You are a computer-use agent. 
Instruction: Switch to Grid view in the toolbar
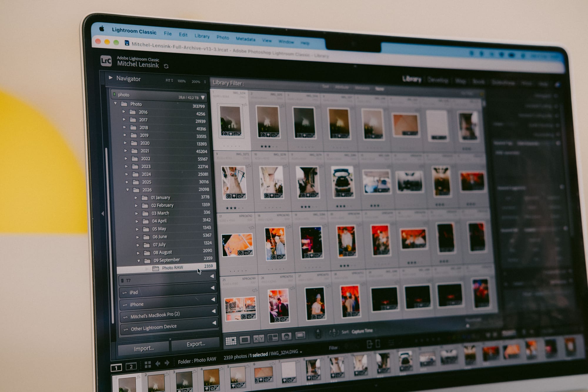coord(231,341)
